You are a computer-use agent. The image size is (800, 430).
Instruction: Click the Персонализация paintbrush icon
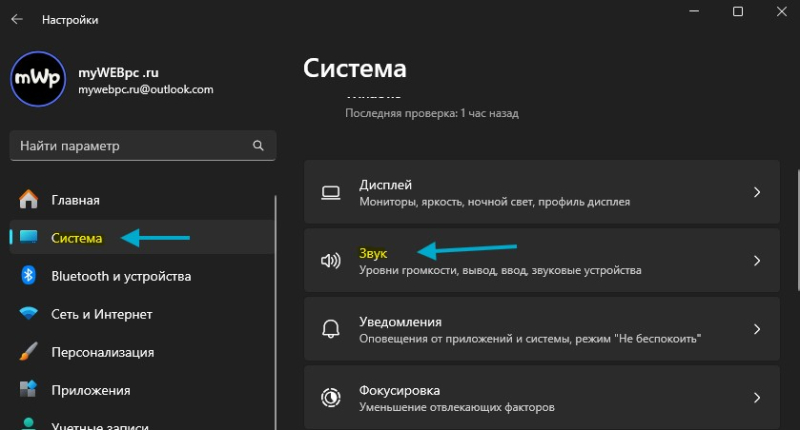pyautogui.click(x=29, y=352)
